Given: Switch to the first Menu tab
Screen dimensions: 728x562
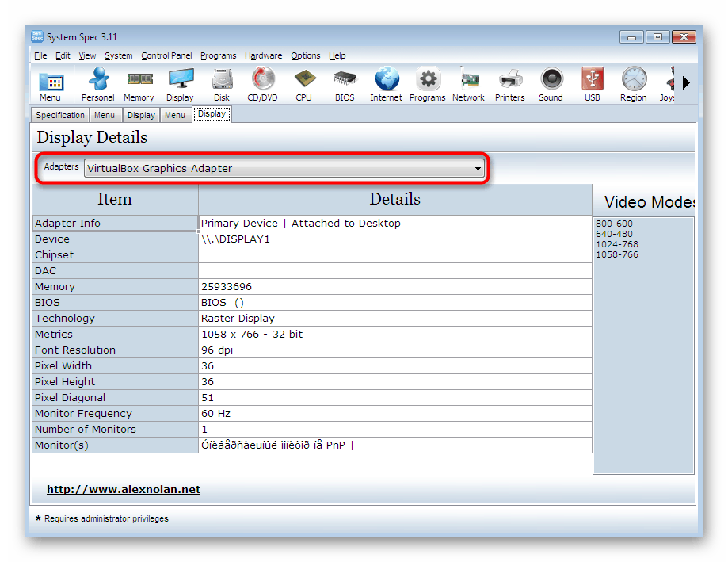Looking at the screenshot, I should 105,115.
